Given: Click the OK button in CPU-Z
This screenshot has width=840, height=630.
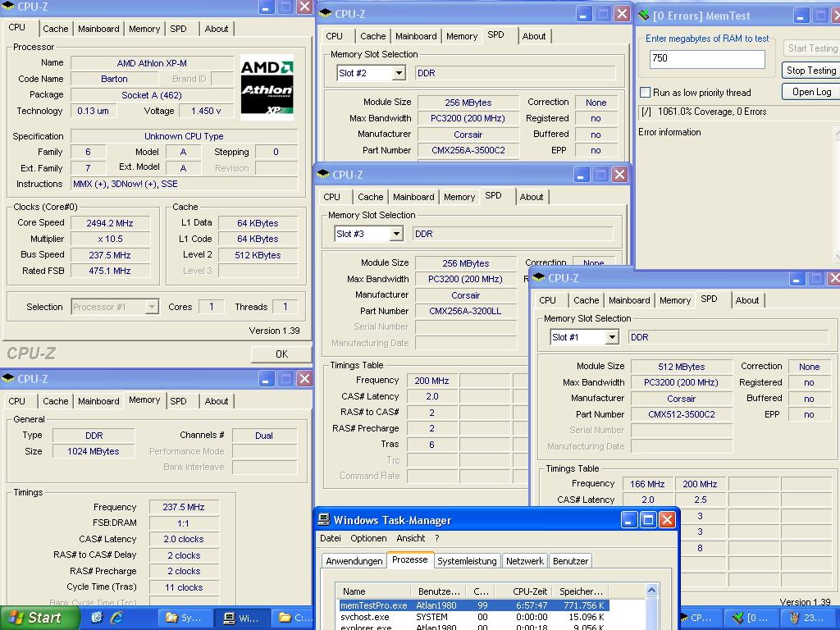Looking at the screenshot, I should [281, 354].
